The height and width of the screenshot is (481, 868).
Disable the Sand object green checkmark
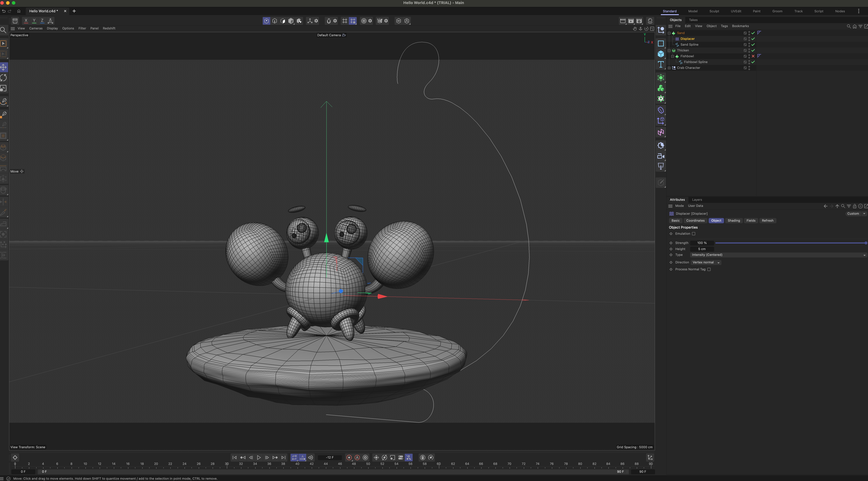[x=753, y=33]
